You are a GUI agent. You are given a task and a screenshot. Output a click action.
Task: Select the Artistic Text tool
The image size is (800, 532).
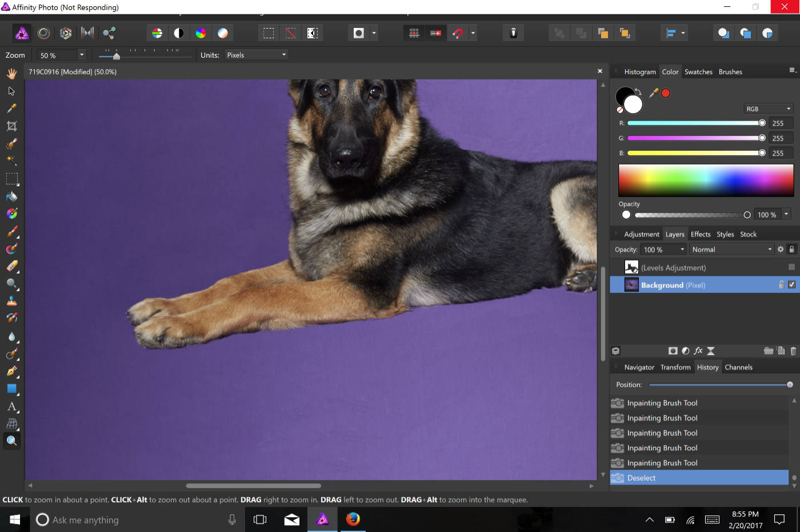click(11, 407)
